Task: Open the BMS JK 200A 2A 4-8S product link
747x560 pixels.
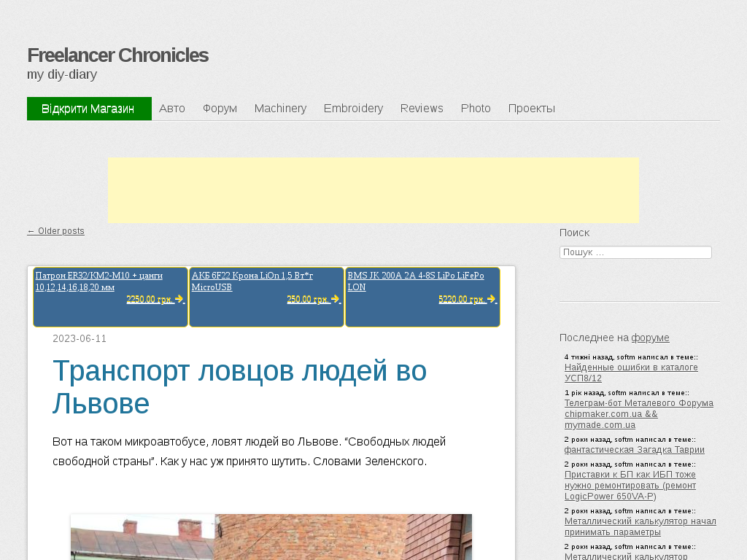Action: coord(415,281)
